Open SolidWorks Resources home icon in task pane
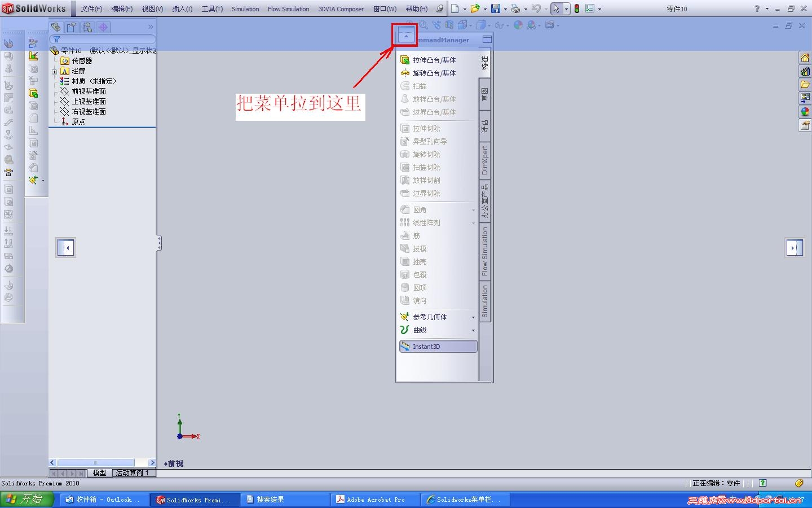 coord(805,58)
